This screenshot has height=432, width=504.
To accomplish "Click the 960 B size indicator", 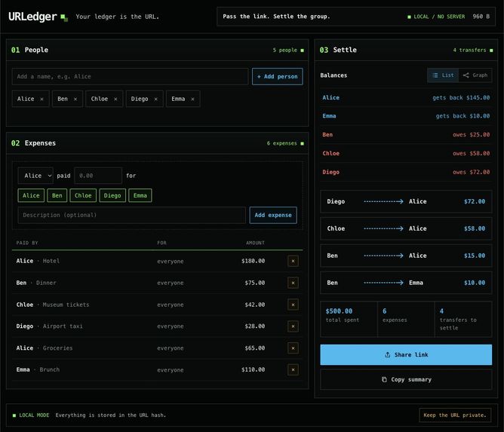I will pyautogui.click(x=481, y=17).
